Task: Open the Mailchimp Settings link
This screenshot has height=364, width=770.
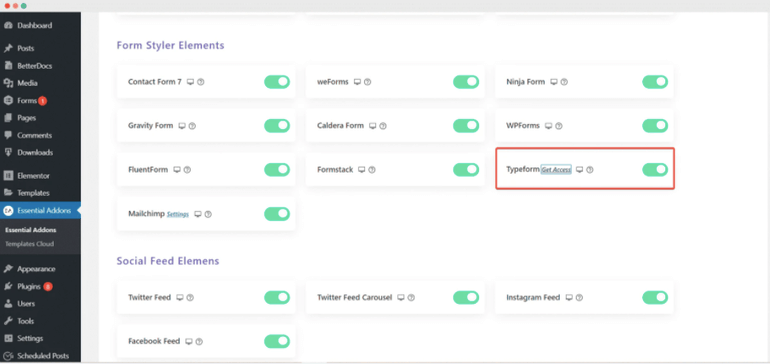Action: coord(178,214)
